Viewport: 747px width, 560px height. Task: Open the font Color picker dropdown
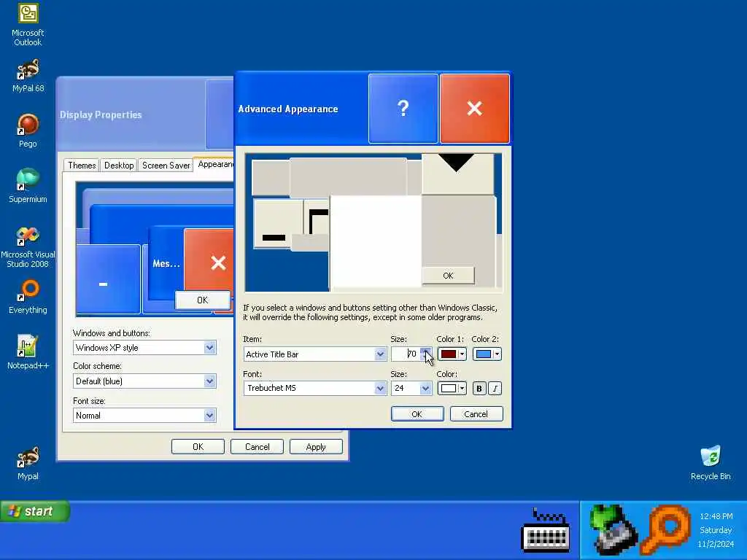tap(452, 389)
